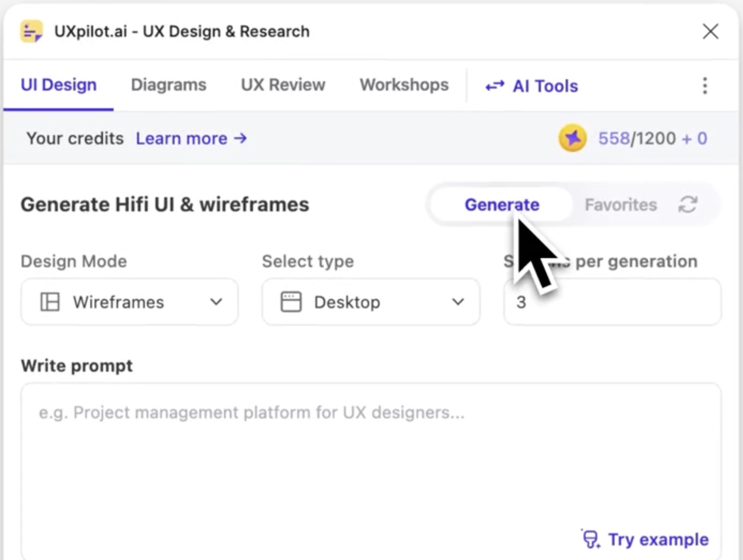Switch to Favorites view toggle

click(x=620, y=205)
